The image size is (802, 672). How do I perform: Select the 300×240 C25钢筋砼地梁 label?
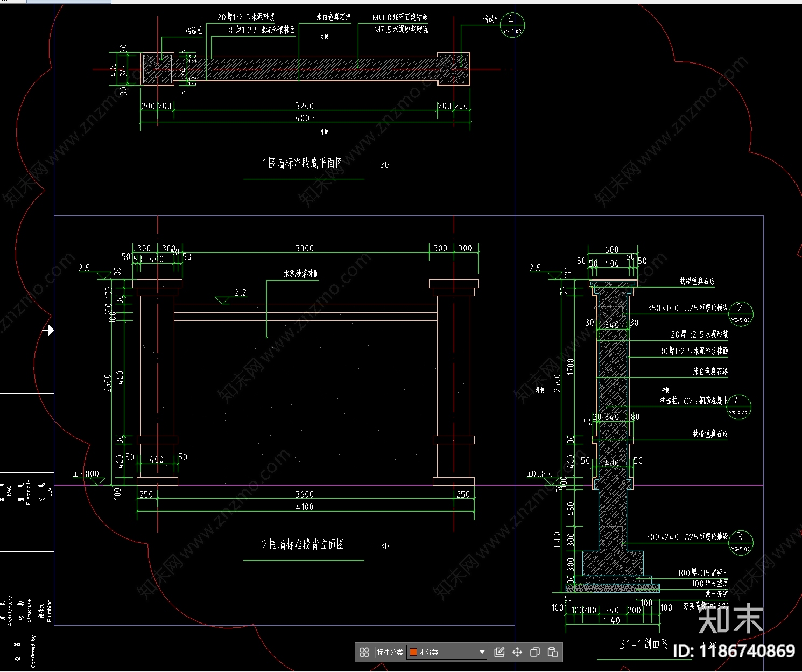pyautogui.click(x=687, y=537)
